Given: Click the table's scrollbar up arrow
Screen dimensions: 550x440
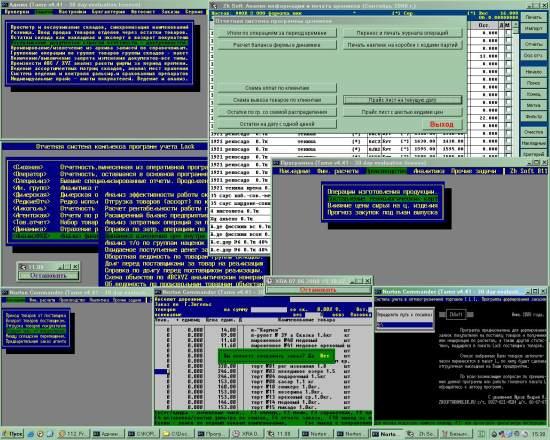Looking at the screenshot, I should 515,25.
